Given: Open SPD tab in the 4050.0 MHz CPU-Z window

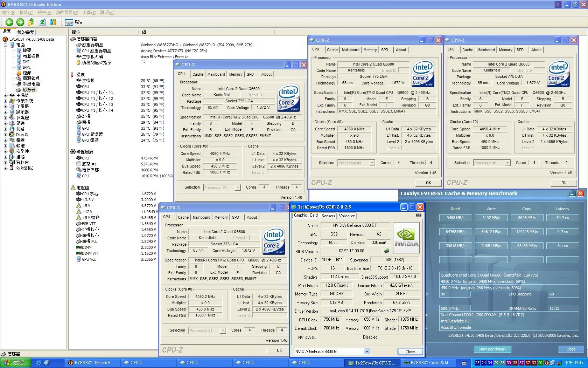Looking at the screenshot, I should click(385, 50).
